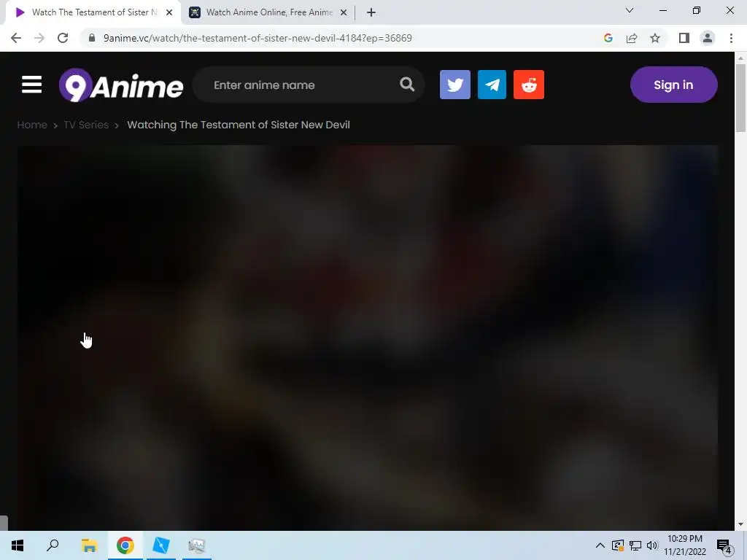
Task: Open the hamburger menu on 9Anime
Action: pos(32,85)
